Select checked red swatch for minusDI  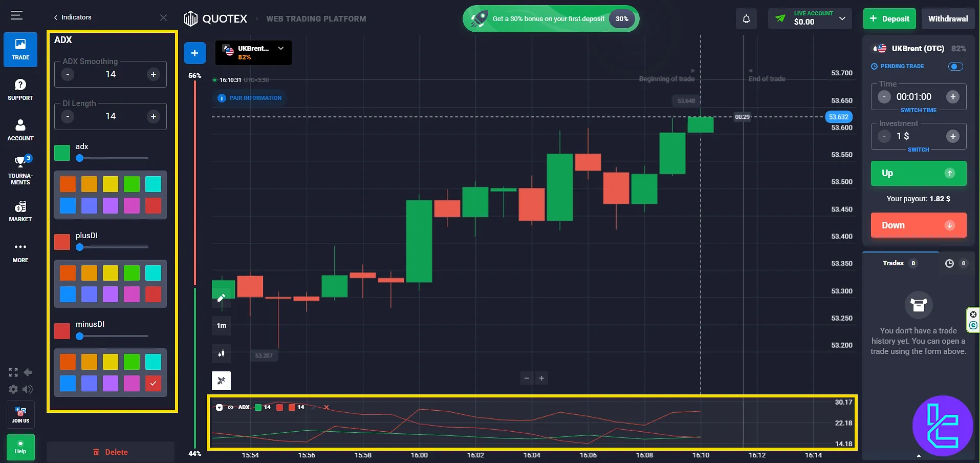[x=153, y=384]
